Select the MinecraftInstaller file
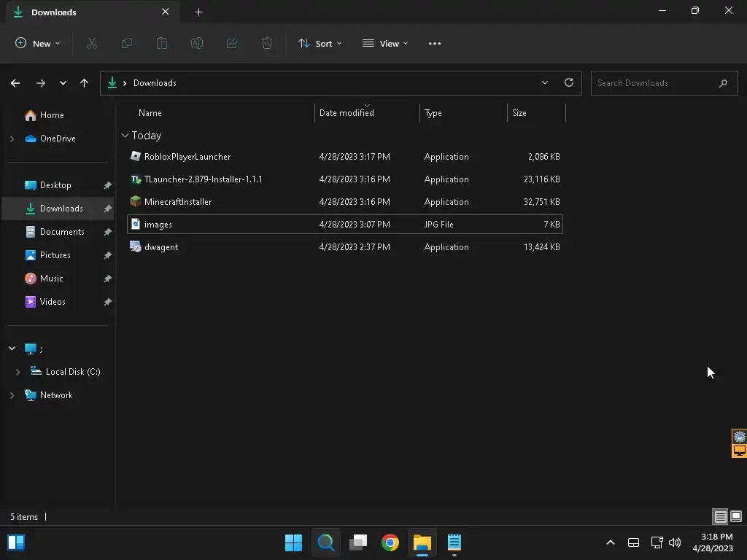This screenshot has width=747, height=560. click(x=345, y=202)
